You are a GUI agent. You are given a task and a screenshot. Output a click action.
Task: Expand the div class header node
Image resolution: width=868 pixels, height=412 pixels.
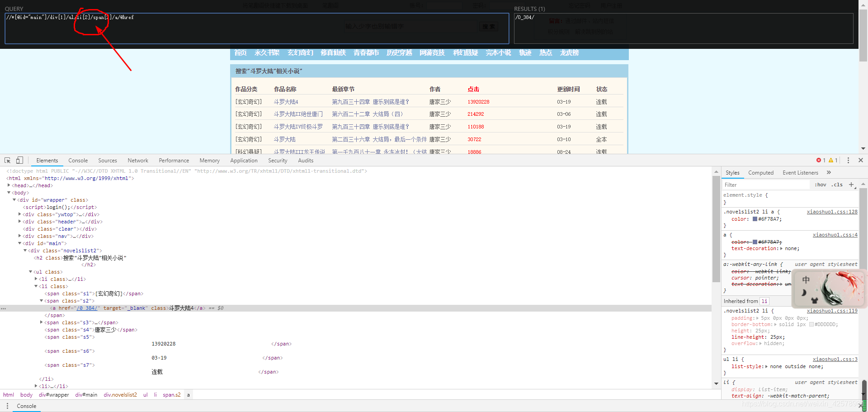pyautogui.click(x=19, y=222)
